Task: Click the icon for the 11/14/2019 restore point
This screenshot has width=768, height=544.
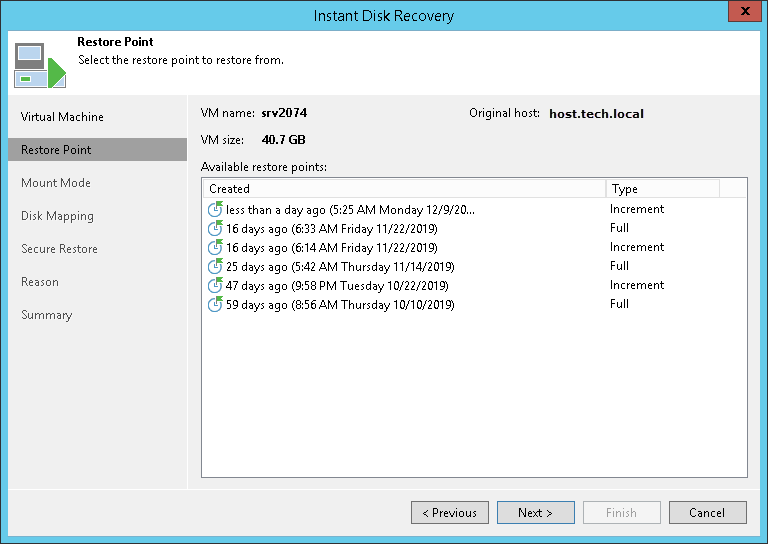Action: pos(215,267)
